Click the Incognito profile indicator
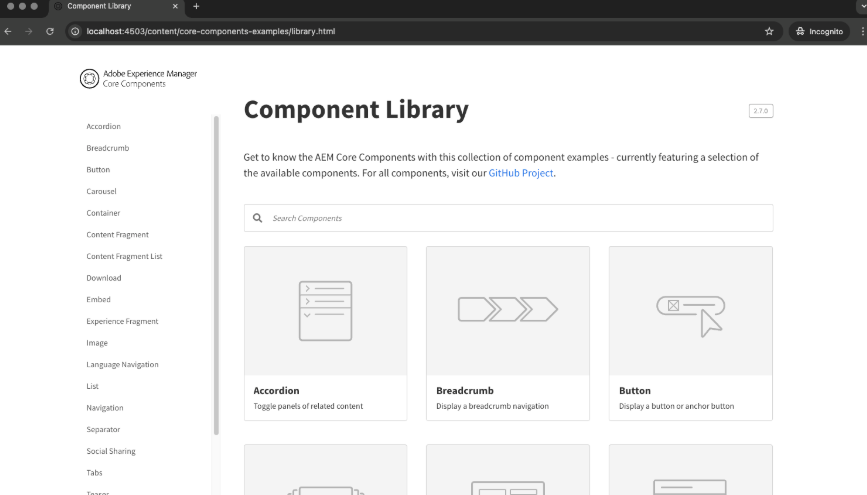 tap(819, 32)
